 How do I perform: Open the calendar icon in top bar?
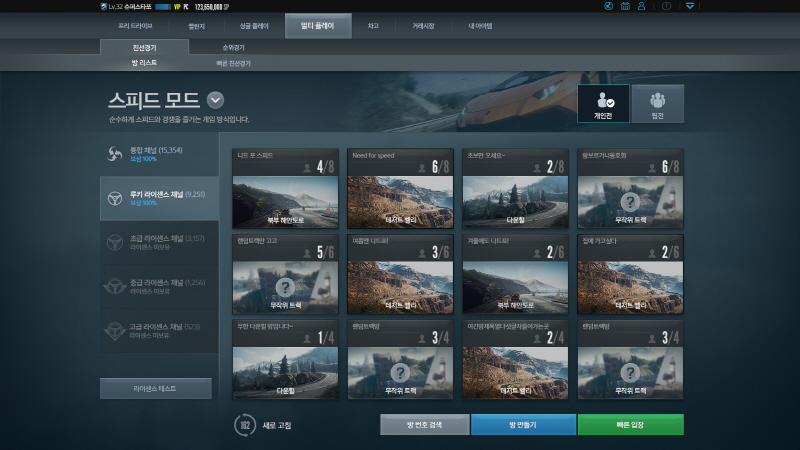click(x=625, y=6)
